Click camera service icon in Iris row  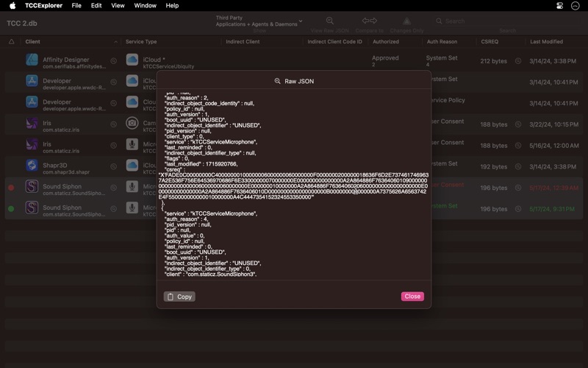[132, 123]
